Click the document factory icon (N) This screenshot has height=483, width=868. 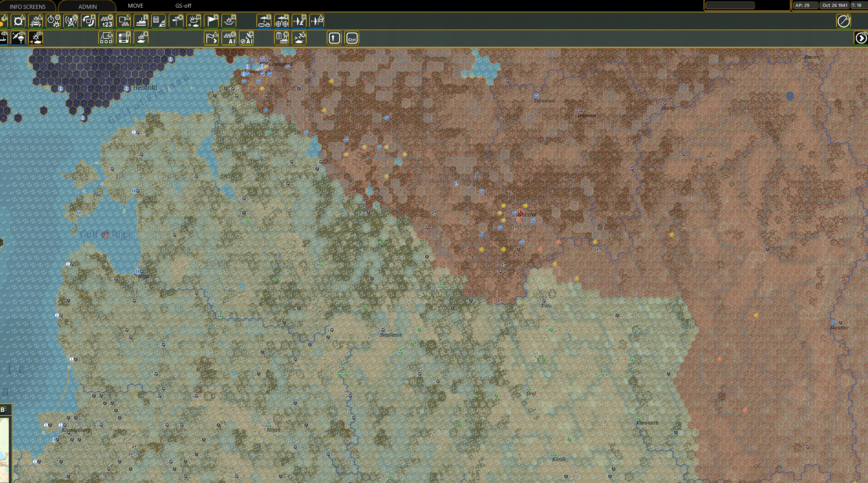point(282,38)
